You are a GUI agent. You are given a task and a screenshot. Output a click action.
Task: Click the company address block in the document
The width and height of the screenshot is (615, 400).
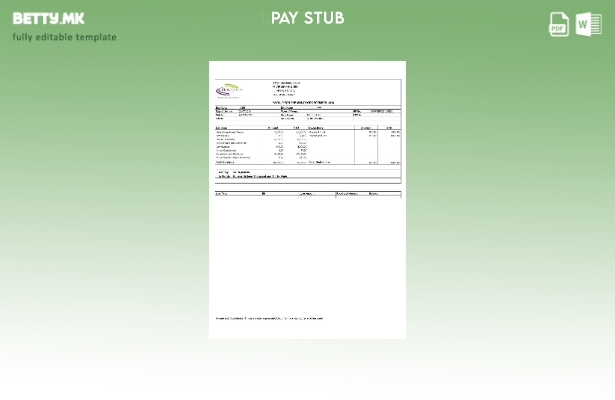point(287,89)
